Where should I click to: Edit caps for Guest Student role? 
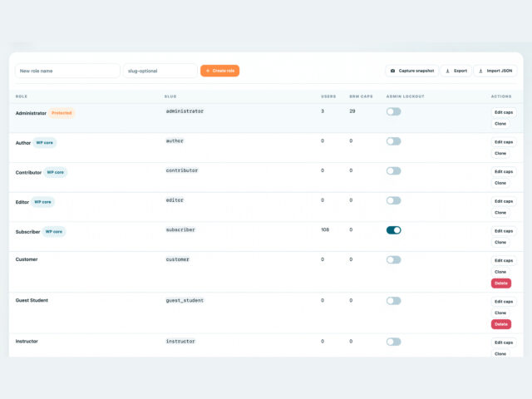504,302
